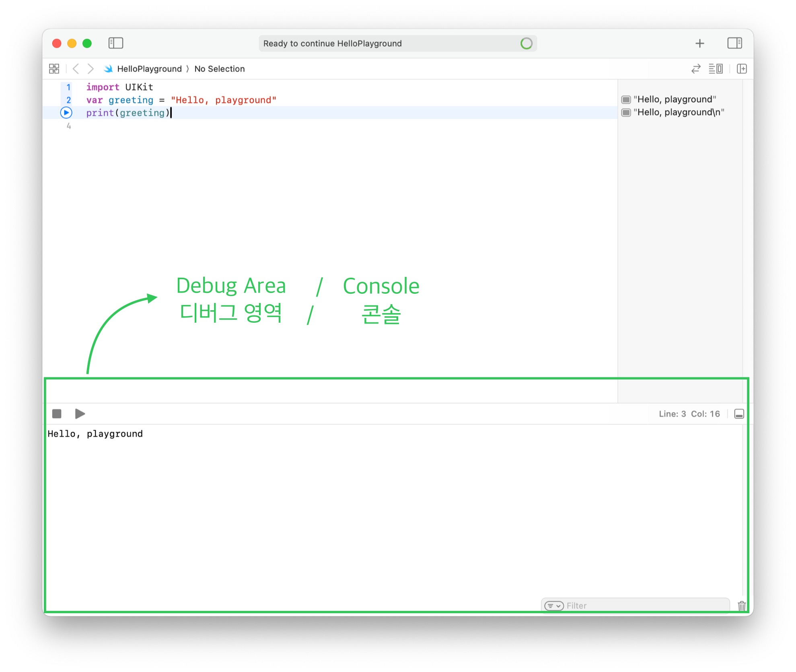Image resolution: width=796 pixels, height=672 pixels.
Task: Add a new editor on right
Action: point(742,69)
